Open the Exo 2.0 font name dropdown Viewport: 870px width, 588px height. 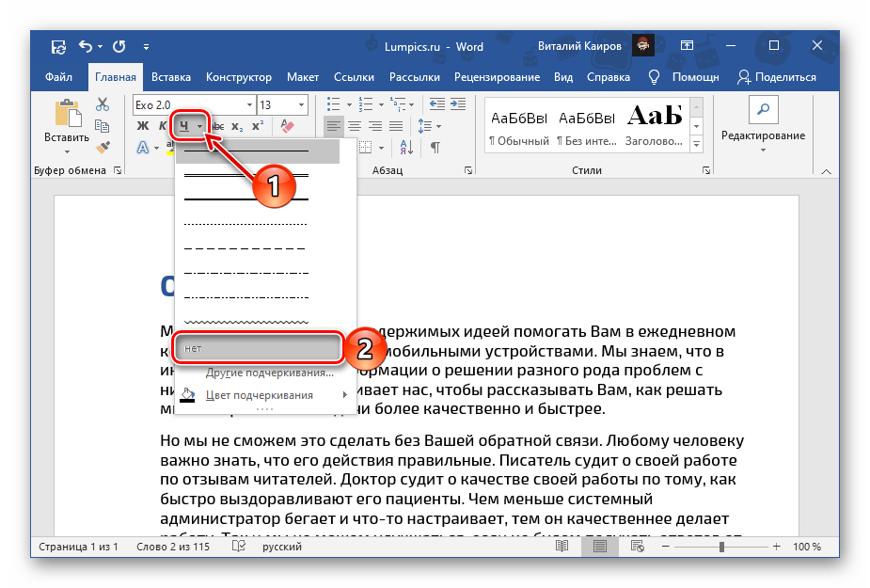pyautogui.click(x=249, y=104)
